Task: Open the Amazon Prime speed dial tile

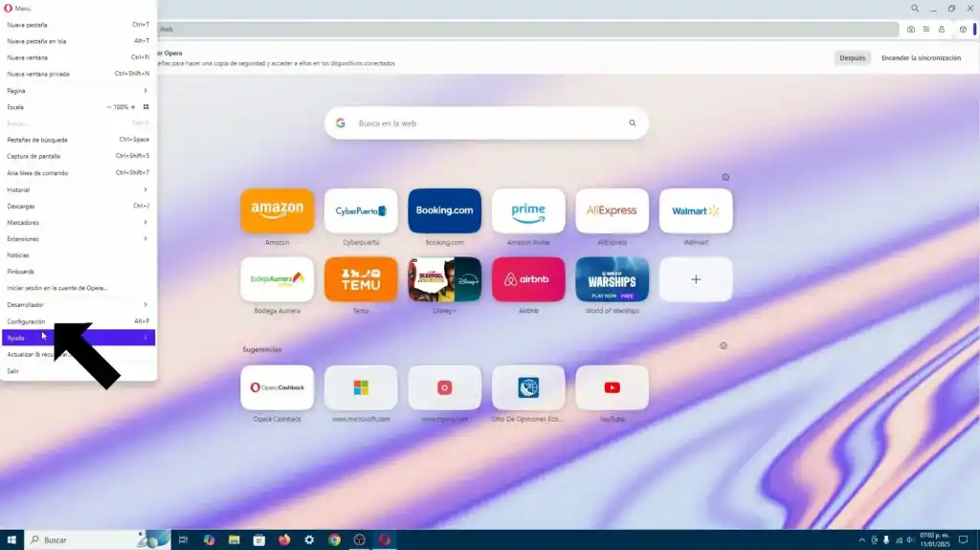Action: pyautogui.click(x=528, y=210)
